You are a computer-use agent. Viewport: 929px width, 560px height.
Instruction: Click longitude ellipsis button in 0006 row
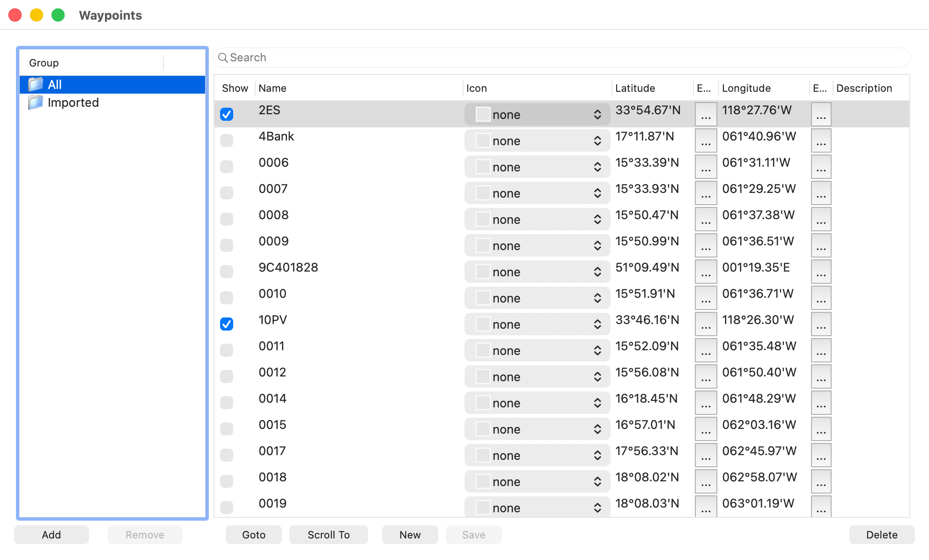click(x=821, y=167)
